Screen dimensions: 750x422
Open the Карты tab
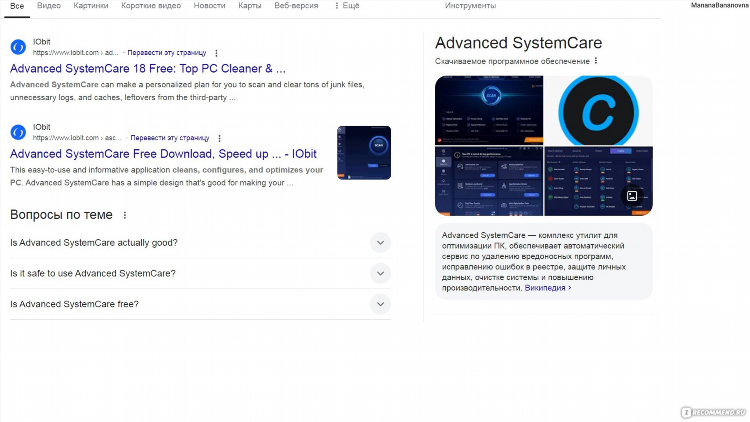point(250,6)
